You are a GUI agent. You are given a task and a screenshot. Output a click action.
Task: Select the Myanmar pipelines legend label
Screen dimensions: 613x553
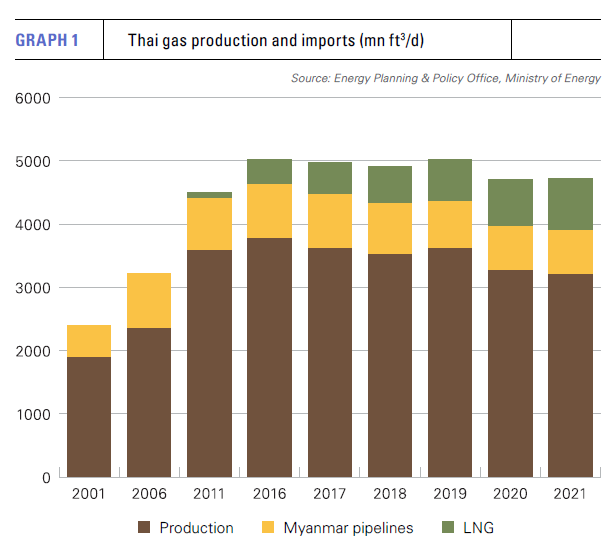point(343,528)
